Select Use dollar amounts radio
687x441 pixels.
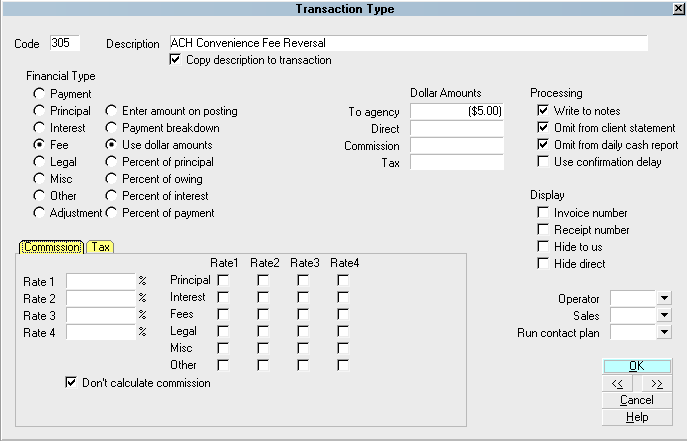click(111, 145)
